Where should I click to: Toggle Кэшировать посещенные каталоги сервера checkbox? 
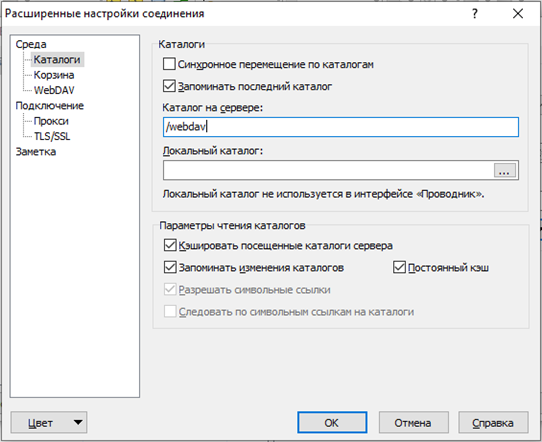click(170, 245)
